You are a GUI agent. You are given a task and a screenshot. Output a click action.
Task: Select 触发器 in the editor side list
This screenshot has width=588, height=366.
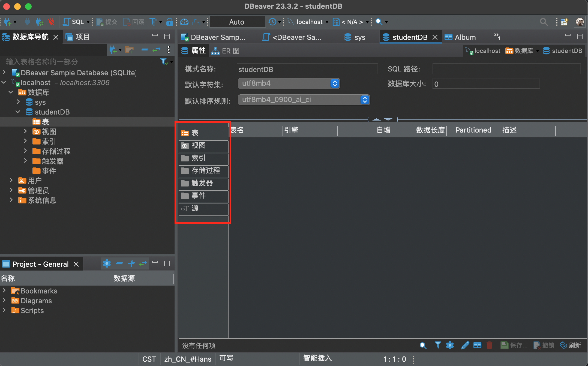[203, 183]
